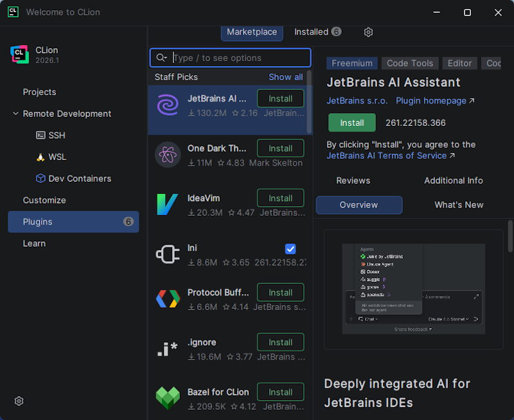Open the plugins gear settings menu

click(368, 32)
